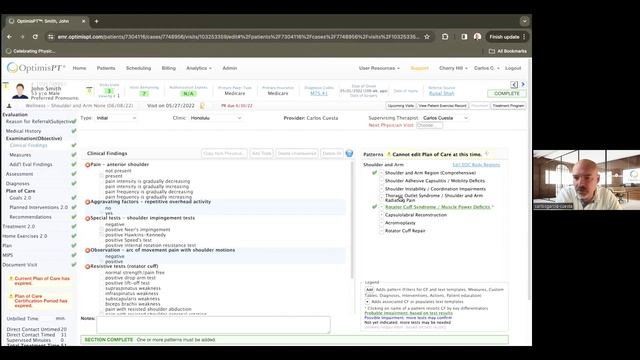This screenshot has height=360, width=640.
Task: Click Rotator Cuff Syndrome pattern link
Action: (438, 207)
